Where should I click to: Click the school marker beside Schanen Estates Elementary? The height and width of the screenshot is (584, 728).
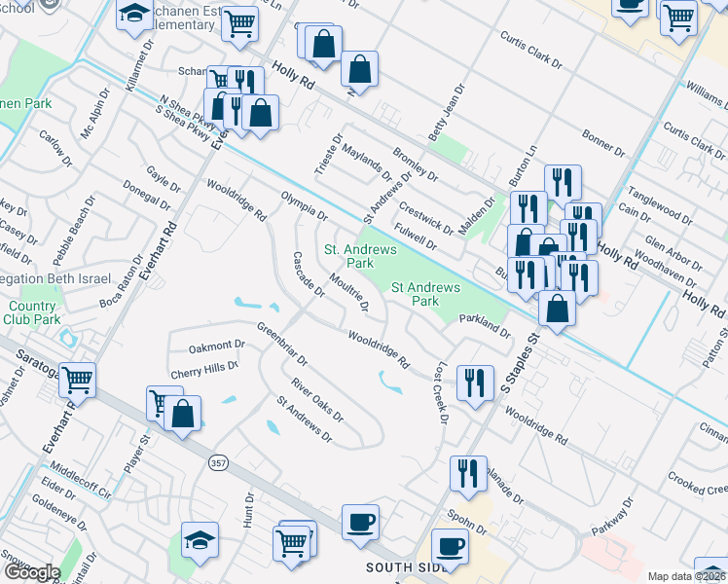point(134,17)
